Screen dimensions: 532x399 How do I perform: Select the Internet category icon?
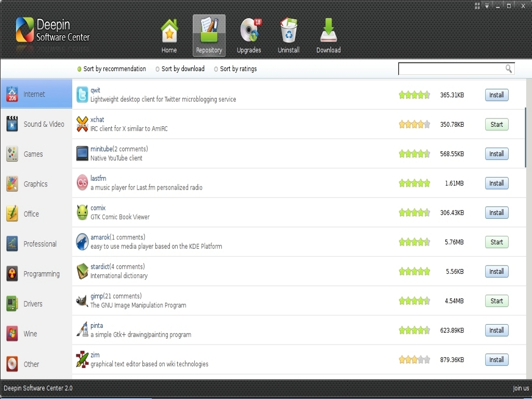click(12, 94)
